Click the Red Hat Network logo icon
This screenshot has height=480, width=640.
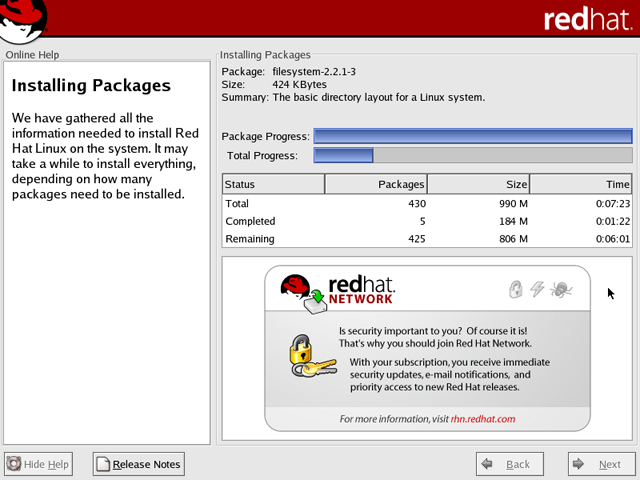[304, 291]
